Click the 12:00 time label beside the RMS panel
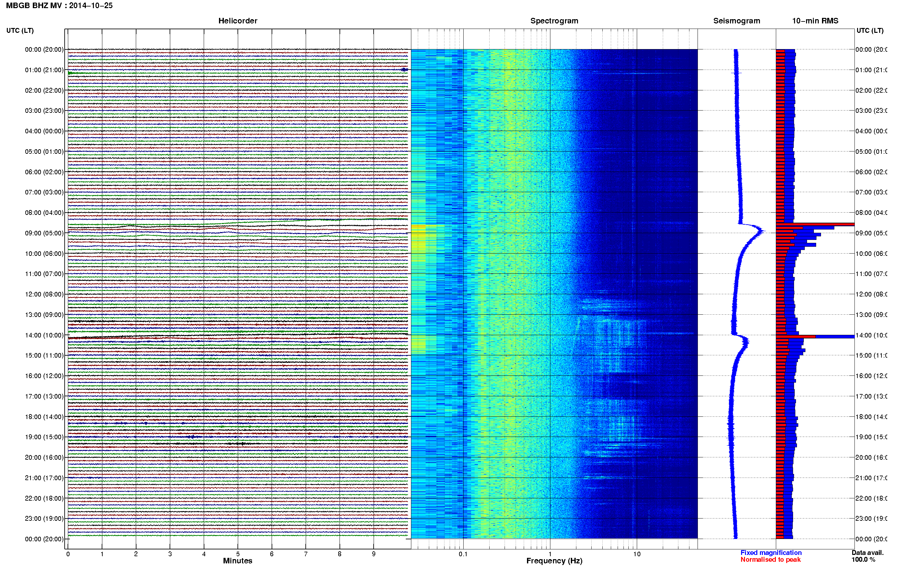Viewport: 924px width, 578px height. pos(871,294)
